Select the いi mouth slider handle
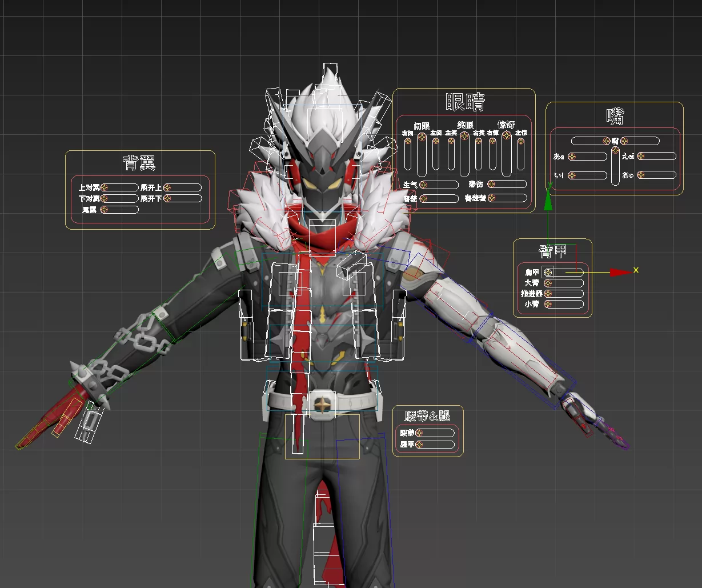Viewport: 702px width, 588px height. pos(572,175)
